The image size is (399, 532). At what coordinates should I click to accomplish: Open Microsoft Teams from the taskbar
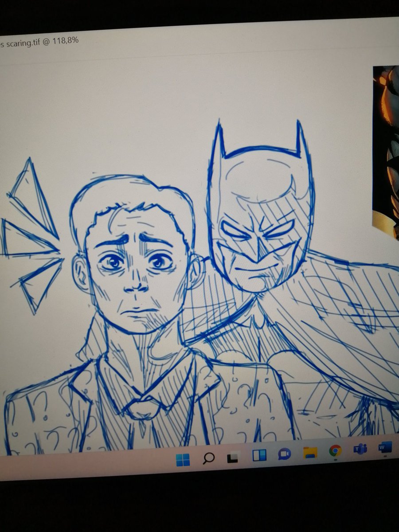[360, 450]
